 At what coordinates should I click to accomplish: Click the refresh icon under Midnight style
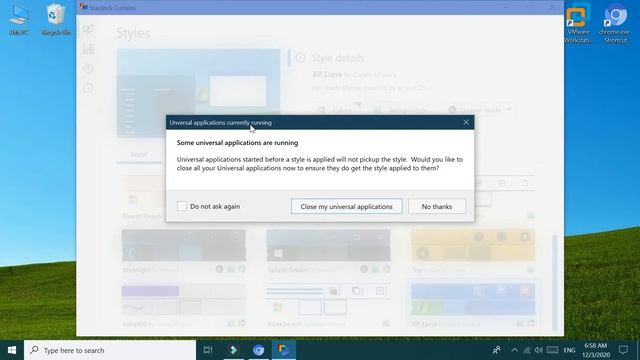242,269
